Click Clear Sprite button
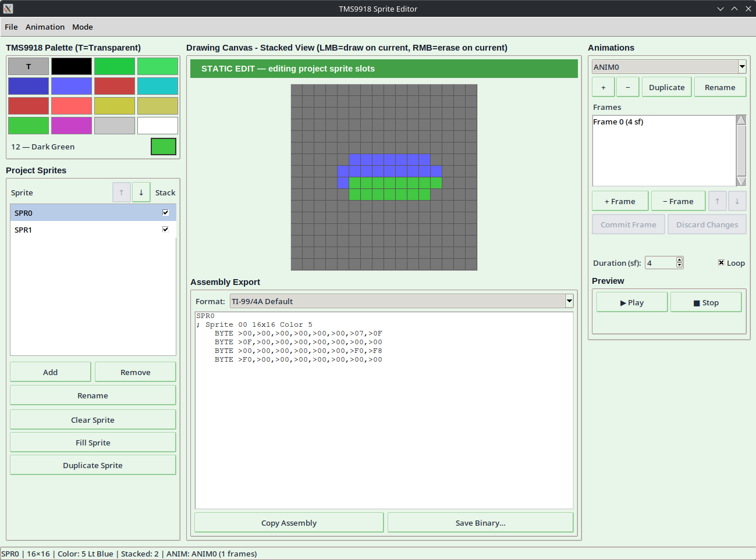756x560 pixels. (x=93, y=420)
